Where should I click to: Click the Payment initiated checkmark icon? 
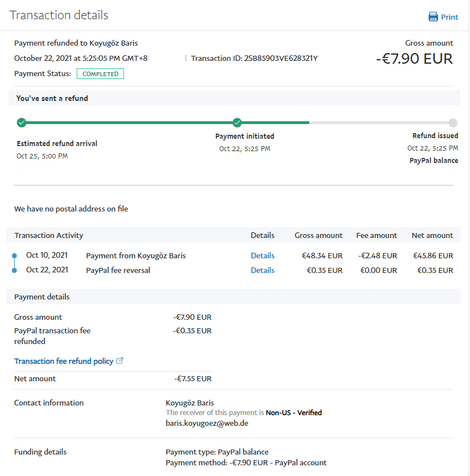click(237, 122)
